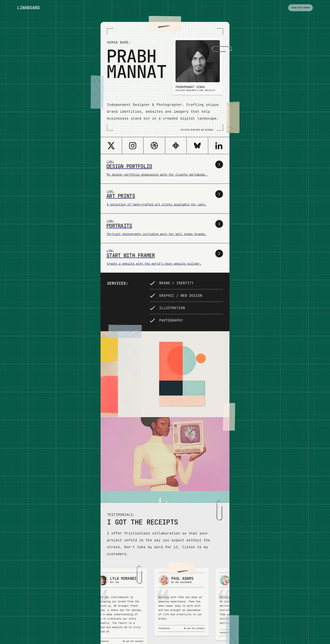Click the checkmark beside Photography
Screen dimensions: 330x644
[x=152, y=320]
